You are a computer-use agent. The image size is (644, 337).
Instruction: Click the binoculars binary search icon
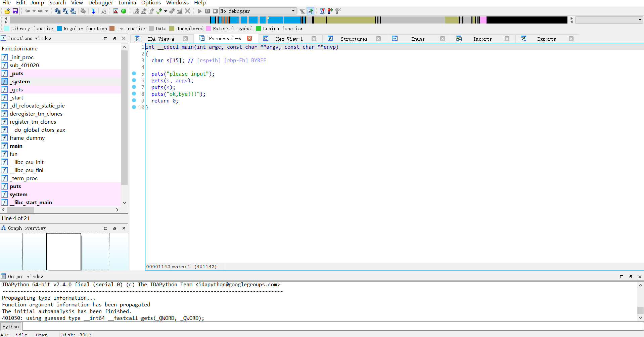(73, 11)
